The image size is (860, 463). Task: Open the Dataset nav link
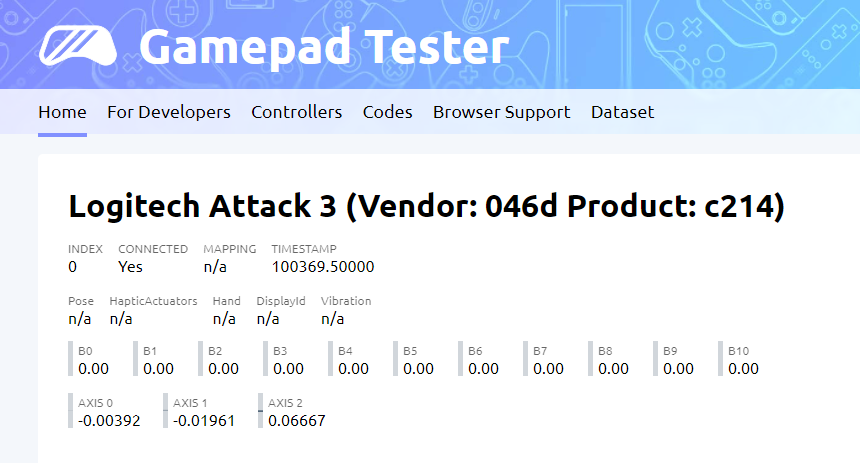click(x=622, y=112)
